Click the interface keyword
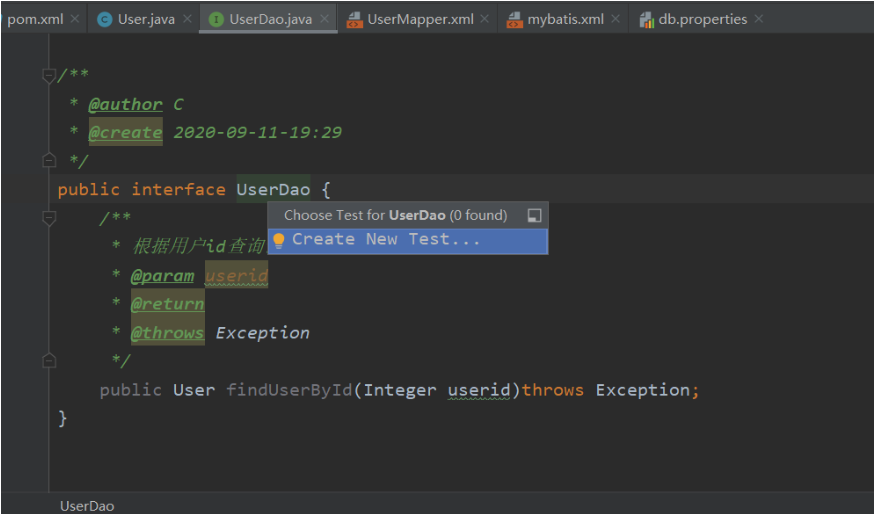 (x=178, y=189)
